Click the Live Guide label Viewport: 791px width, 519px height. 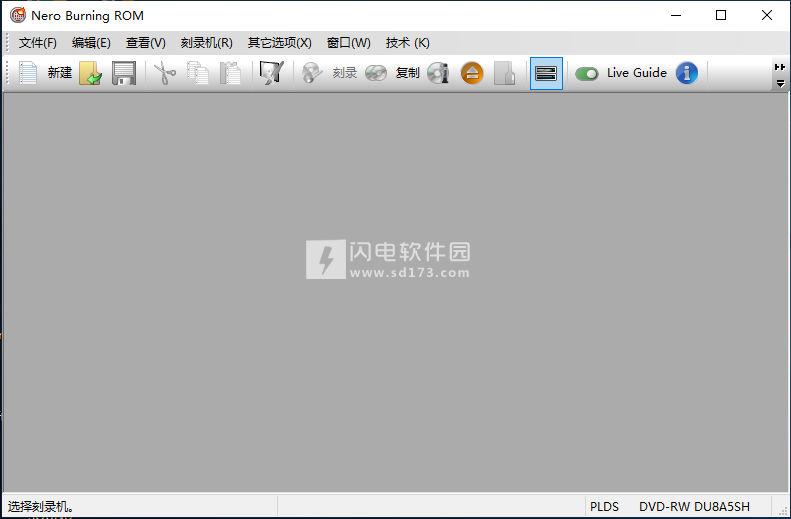[x=637, y=73]
